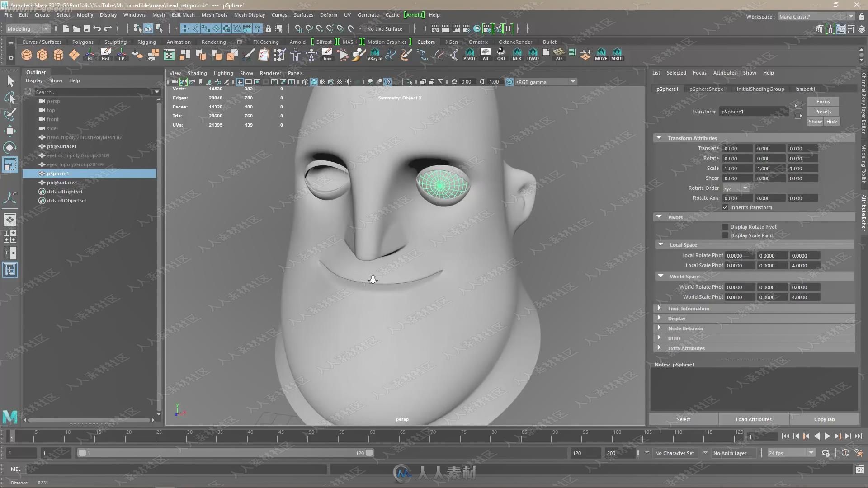Toggle the Inherits Transform checkbox
The height and width of the screenshot is (488, 868).
pos(726,207)
